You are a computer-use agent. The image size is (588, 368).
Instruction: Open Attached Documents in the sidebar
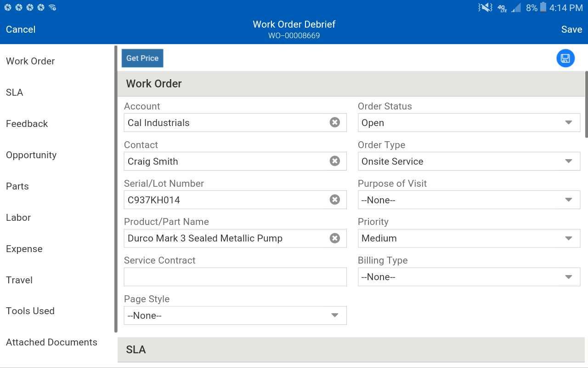point(51,342)
